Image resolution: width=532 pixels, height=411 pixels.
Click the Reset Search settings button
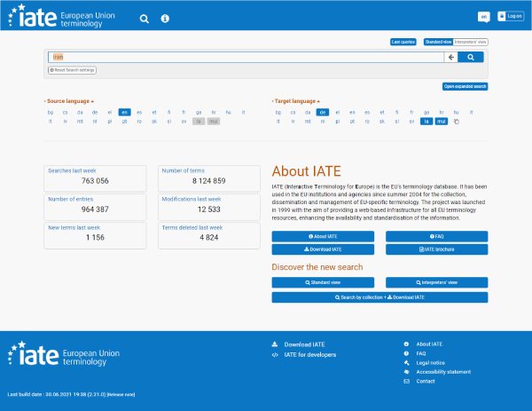72,69
